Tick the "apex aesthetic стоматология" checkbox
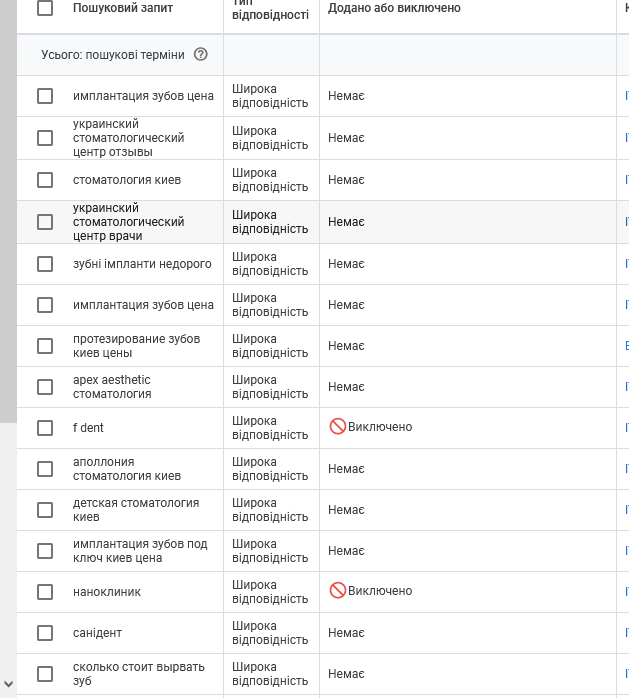The image size is (629, 698). 45,387
